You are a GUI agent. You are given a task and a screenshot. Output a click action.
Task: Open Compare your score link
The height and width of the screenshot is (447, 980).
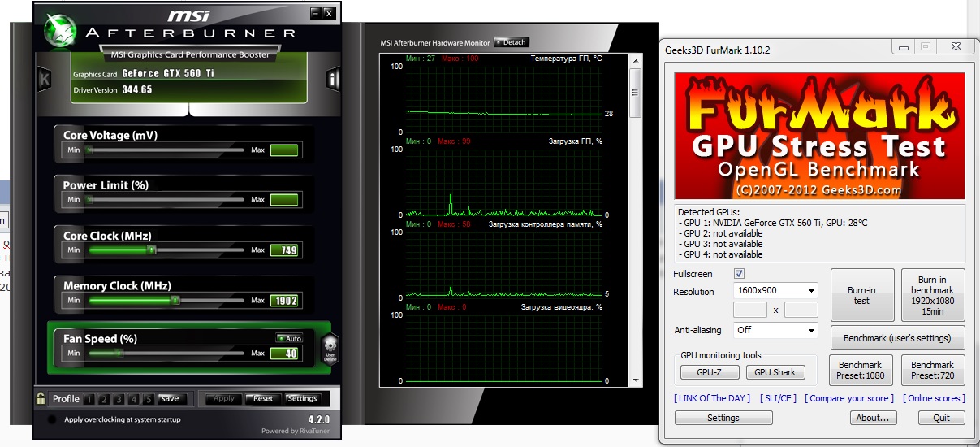click(x=848, y=398)
